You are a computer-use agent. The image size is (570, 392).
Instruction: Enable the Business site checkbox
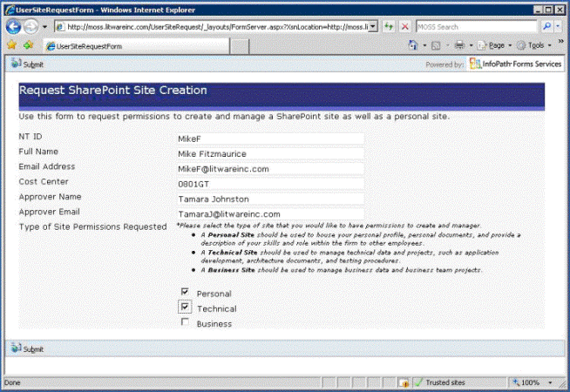click(x=185, y=323)
